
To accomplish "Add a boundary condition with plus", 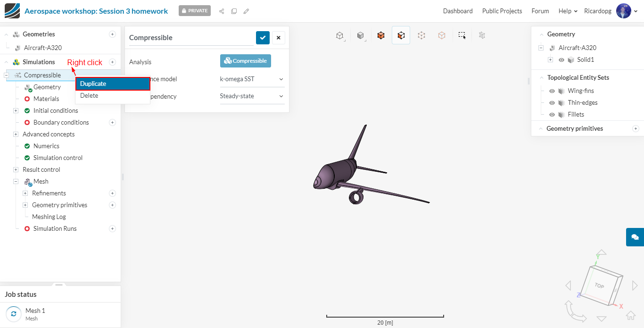I will coord(112,122).
